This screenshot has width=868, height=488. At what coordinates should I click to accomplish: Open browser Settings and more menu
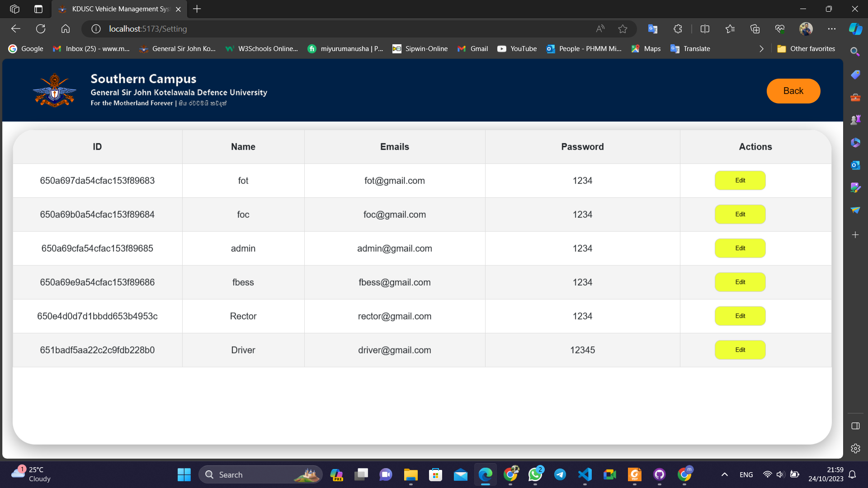832,29
